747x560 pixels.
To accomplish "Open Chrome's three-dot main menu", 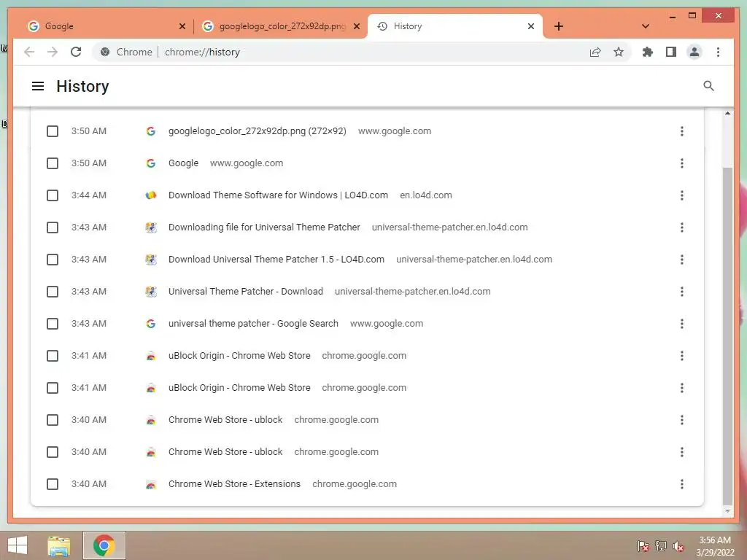I will (718, 52).
